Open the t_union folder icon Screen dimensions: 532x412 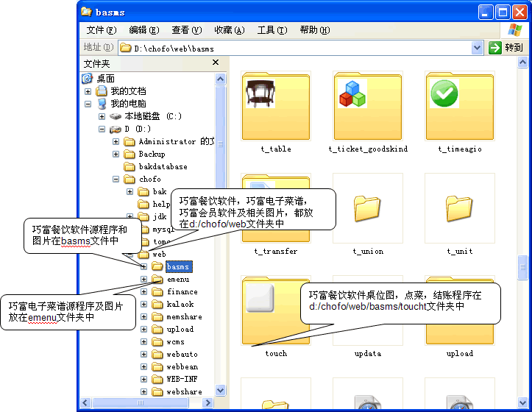pos(367,207)
